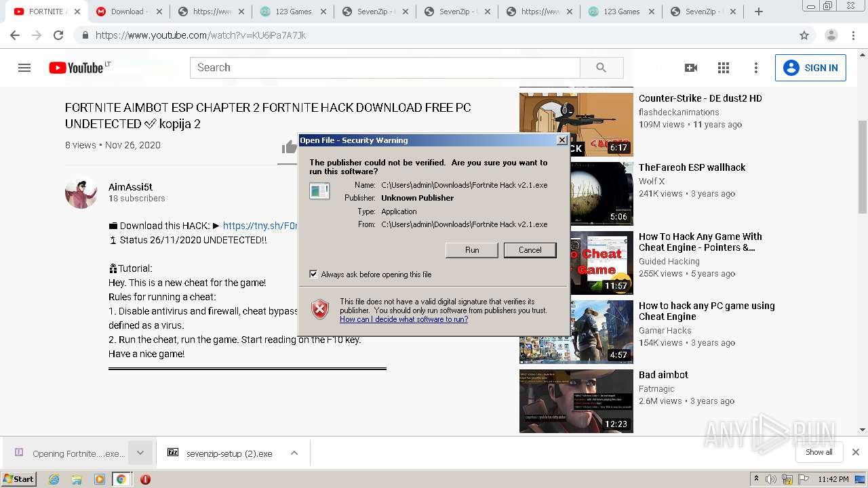Show hidden system tray icons
This screenshot has width=868, height=488.
point(756,479)
